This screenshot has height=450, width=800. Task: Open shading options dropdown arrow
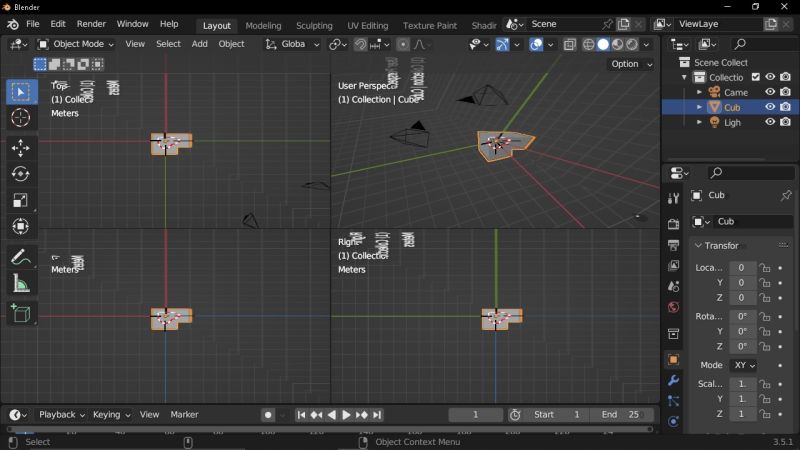646,44
